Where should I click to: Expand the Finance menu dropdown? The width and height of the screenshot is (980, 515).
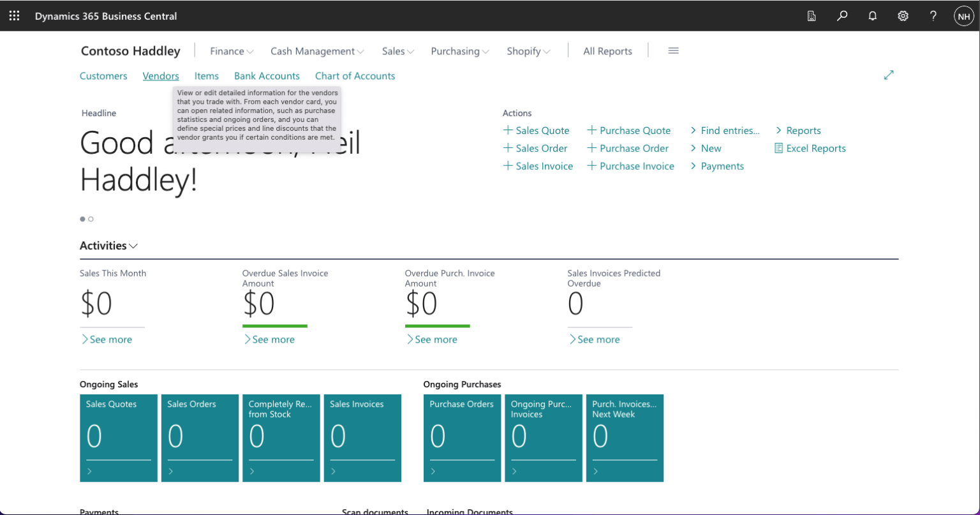(x=232, y=51)
